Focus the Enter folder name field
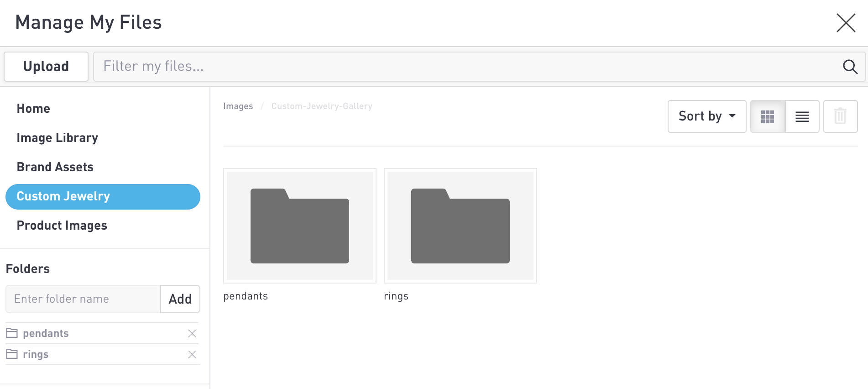The width and height of the screenshot is (868, 389). pyautogui.click(x=83, y=299)
